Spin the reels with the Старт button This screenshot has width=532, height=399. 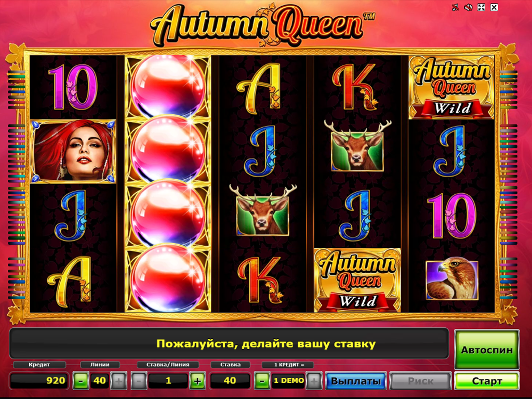point(486,381)
